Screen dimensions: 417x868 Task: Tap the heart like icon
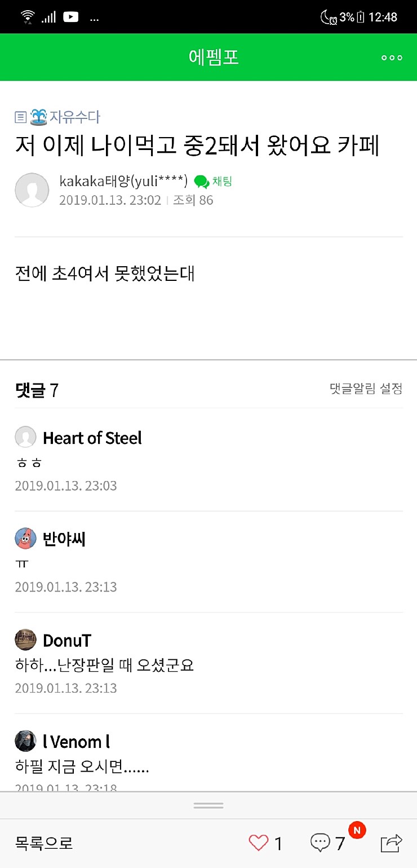[x=259, y=843]
